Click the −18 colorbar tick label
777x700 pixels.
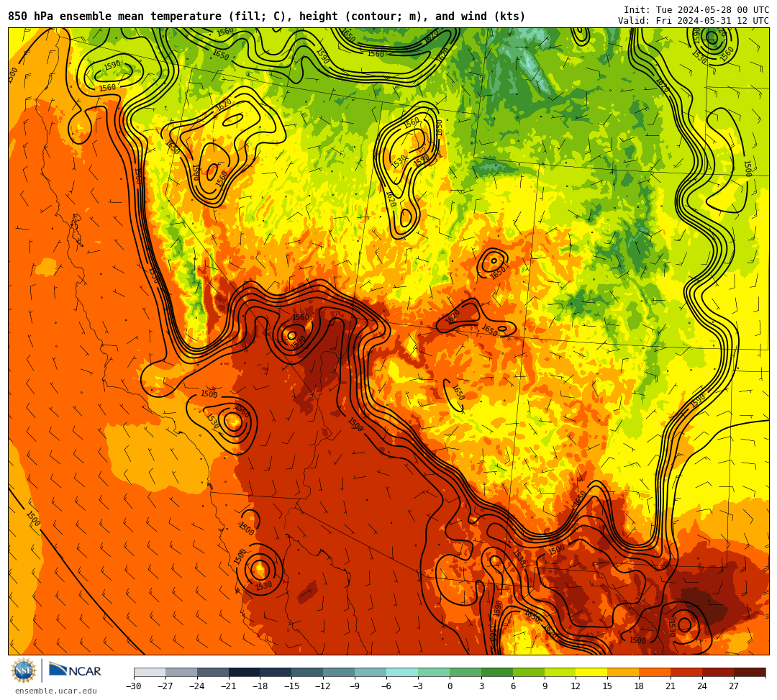point(260,686)
